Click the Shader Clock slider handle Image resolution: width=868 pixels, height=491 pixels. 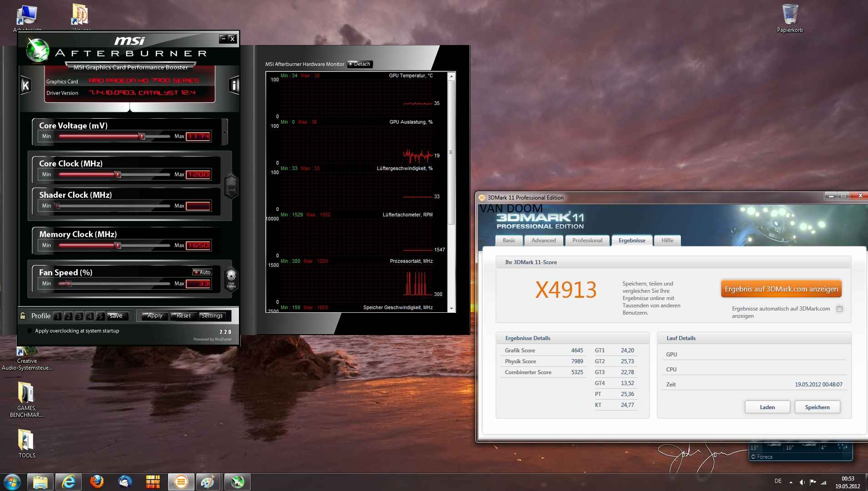(x=57, y=206)
